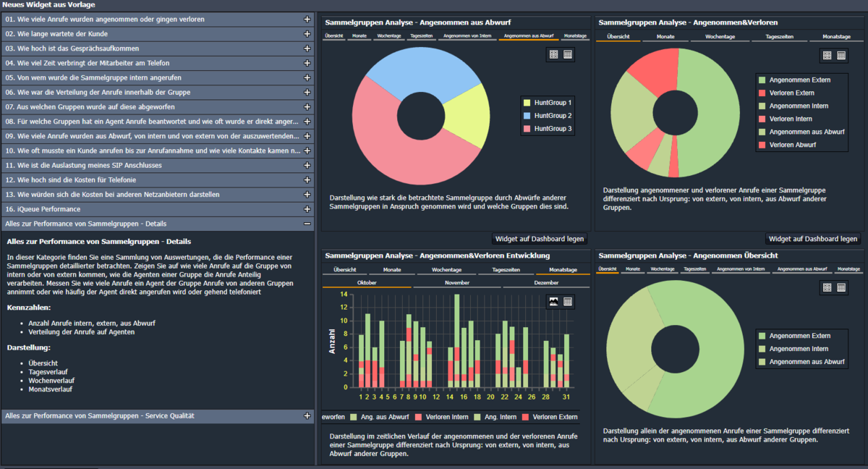868x469 pixels.
Task: Click the Wochenverlauf list item under Darstellung
Action: coord(51,380)
